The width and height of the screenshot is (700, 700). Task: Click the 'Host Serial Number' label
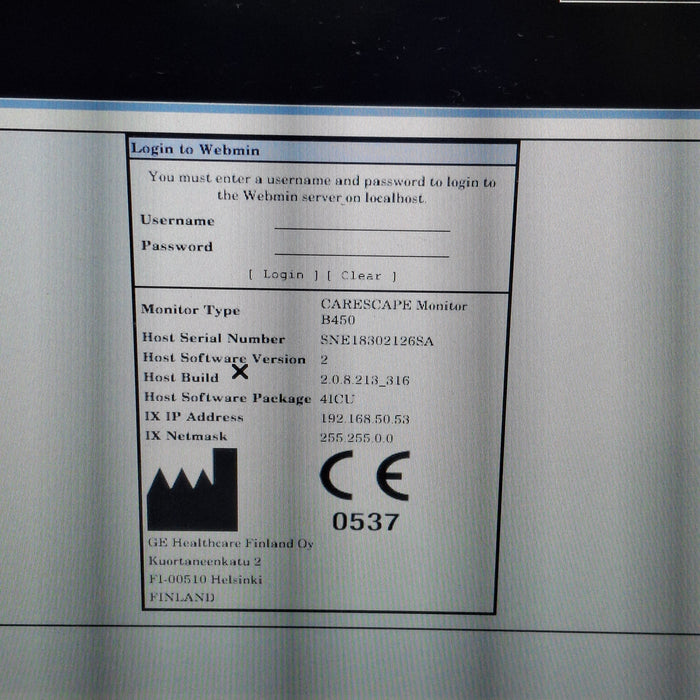[x=213, y=338]
